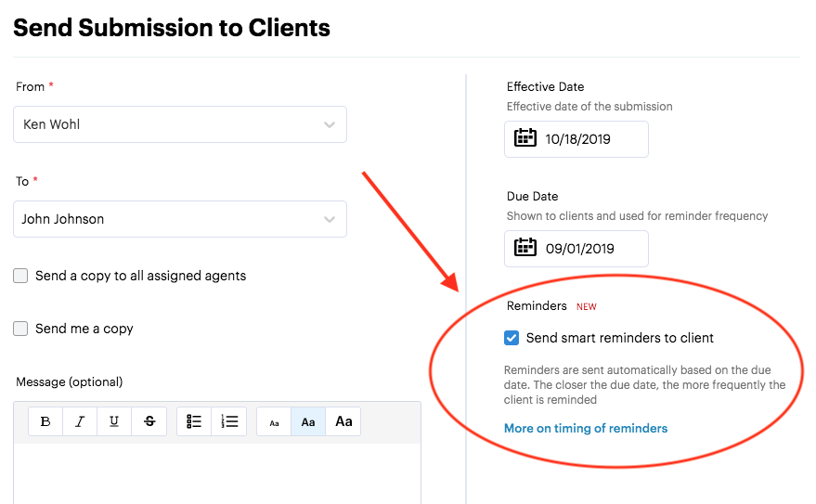
Task: Select the large font size button
Action: click(343, 421)
